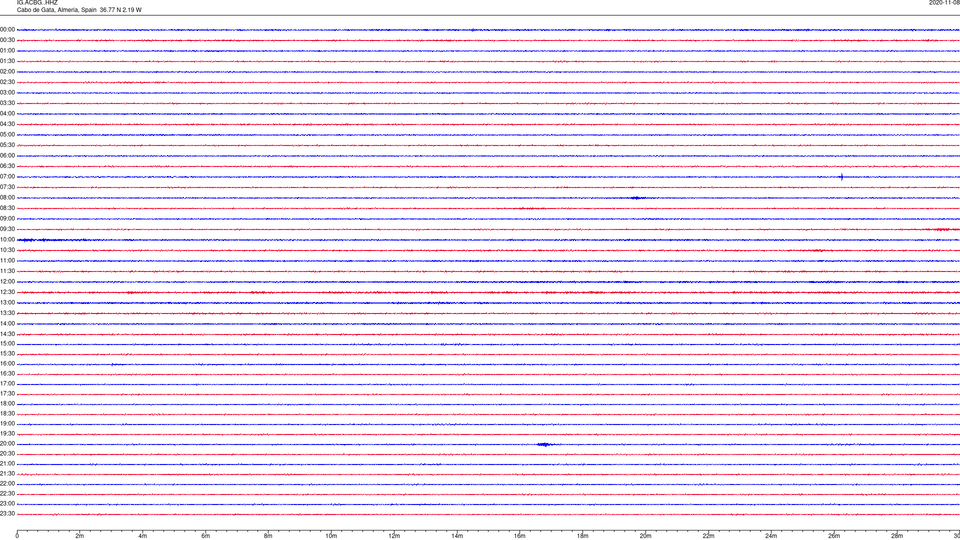Click the 04:00 time label
Image resolution: width=960 pixels, height=540 pixels.
[7, 114]
